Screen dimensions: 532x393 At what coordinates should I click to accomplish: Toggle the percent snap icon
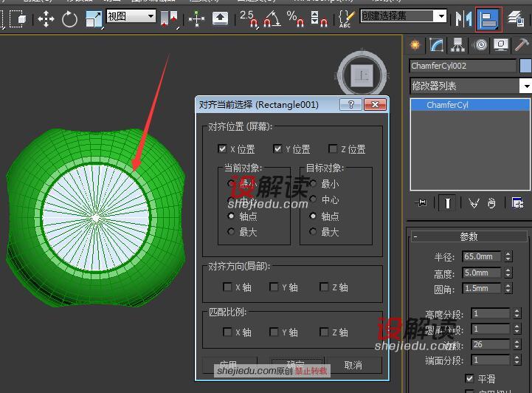coord(295,19)
